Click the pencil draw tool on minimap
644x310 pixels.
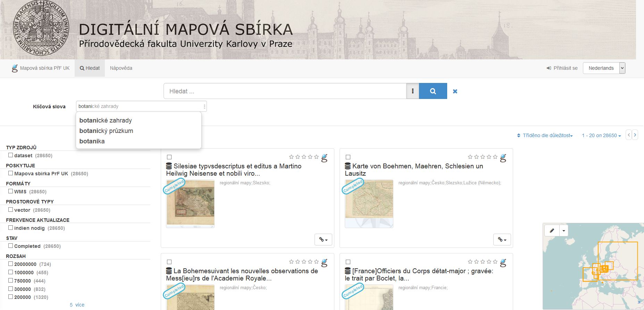point(552,231)
